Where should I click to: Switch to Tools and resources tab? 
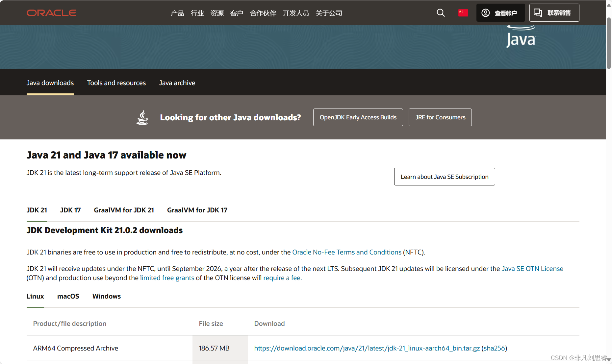point(116,83)
